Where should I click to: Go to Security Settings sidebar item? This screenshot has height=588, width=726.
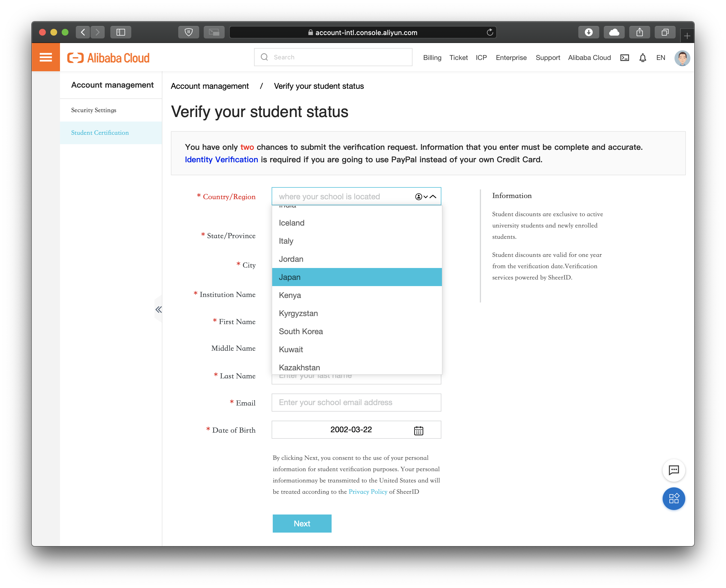point(94,110)
